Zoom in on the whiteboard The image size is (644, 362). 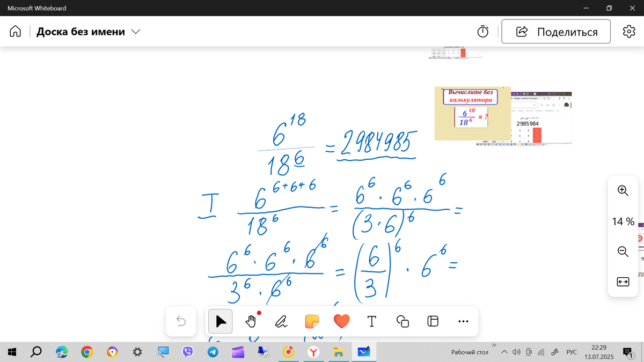click(623, 190)
